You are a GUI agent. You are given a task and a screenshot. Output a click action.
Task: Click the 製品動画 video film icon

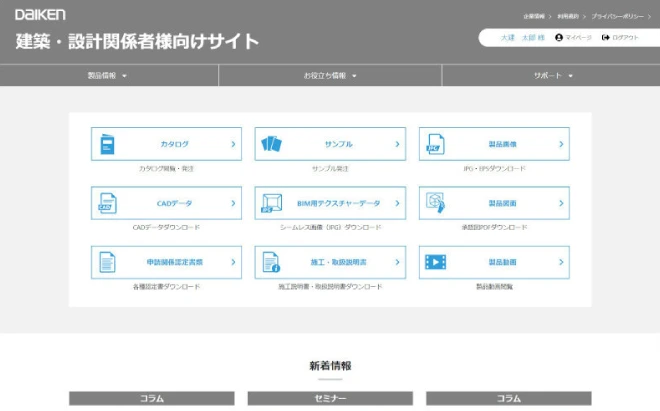click(x=435, y=262)
